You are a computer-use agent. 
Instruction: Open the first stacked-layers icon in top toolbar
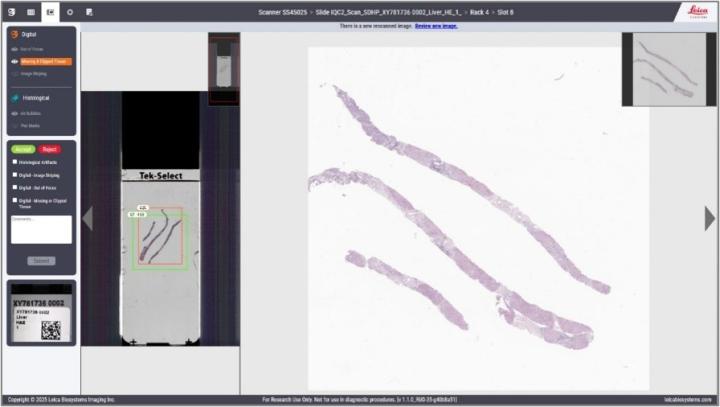point(12,12)
